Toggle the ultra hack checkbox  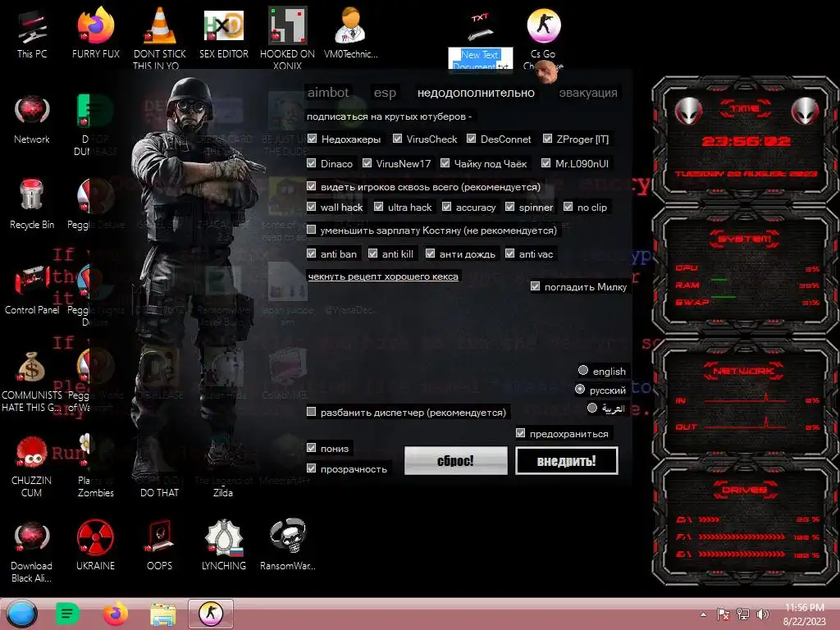tap(378, 207)
